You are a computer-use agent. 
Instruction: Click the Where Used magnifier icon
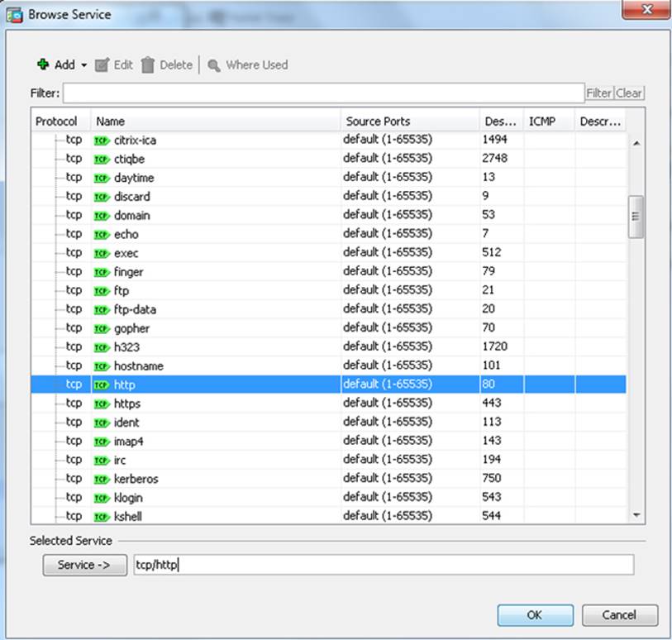coord(214,64)
